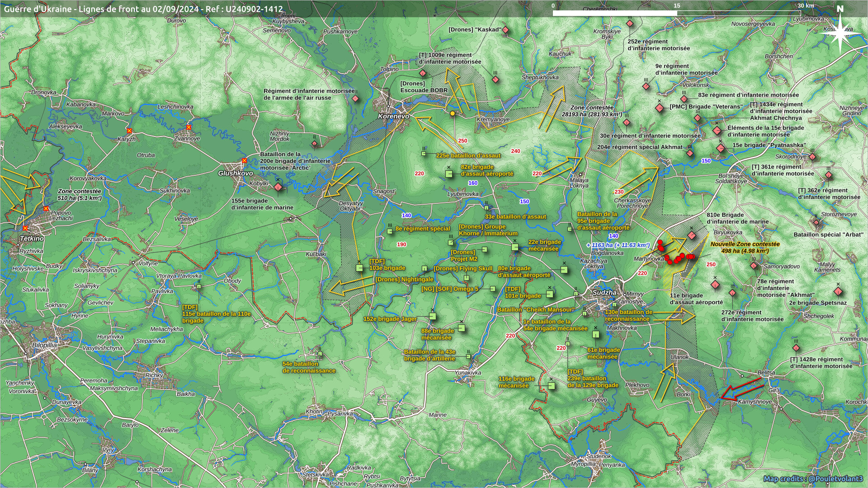Click the Tetkino town label
This screenshot has height=488, width=868.
[32, 238]
